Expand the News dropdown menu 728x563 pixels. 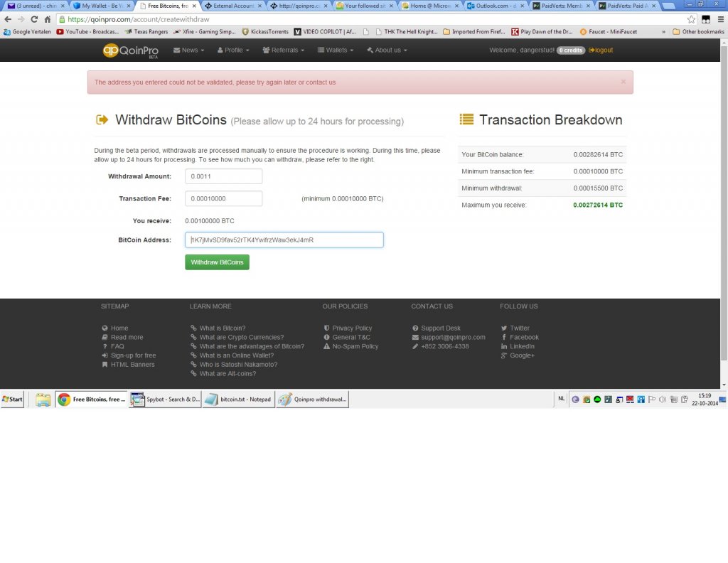pos(188,50)
